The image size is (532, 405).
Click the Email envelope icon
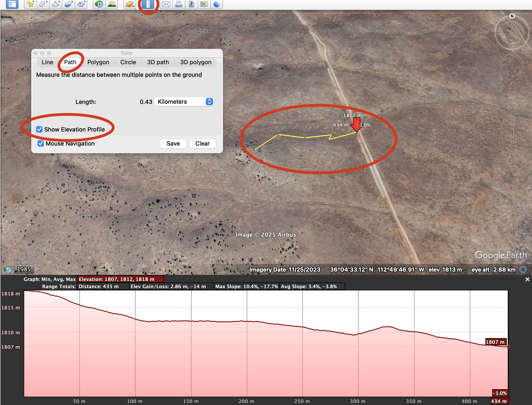[x=166, y=4]
